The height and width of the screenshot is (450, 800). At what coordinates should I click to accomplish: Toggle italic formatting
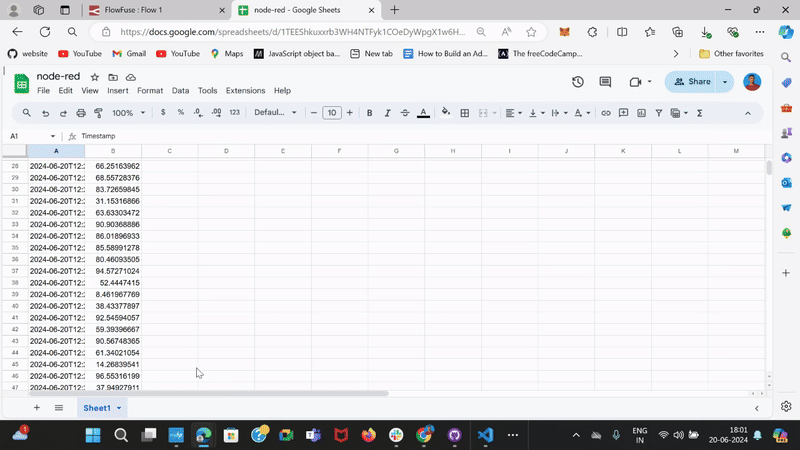387,113
